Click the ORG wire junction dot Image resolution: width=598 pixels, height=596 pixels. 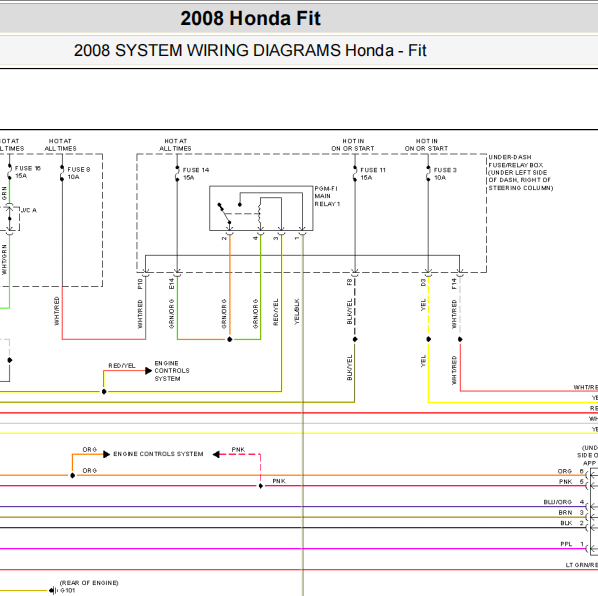pos(72,476)
